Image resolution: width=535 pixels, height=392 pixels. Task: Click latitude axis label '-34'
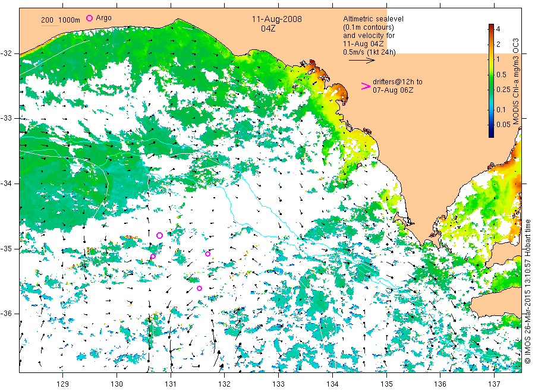tap(6, 184)
